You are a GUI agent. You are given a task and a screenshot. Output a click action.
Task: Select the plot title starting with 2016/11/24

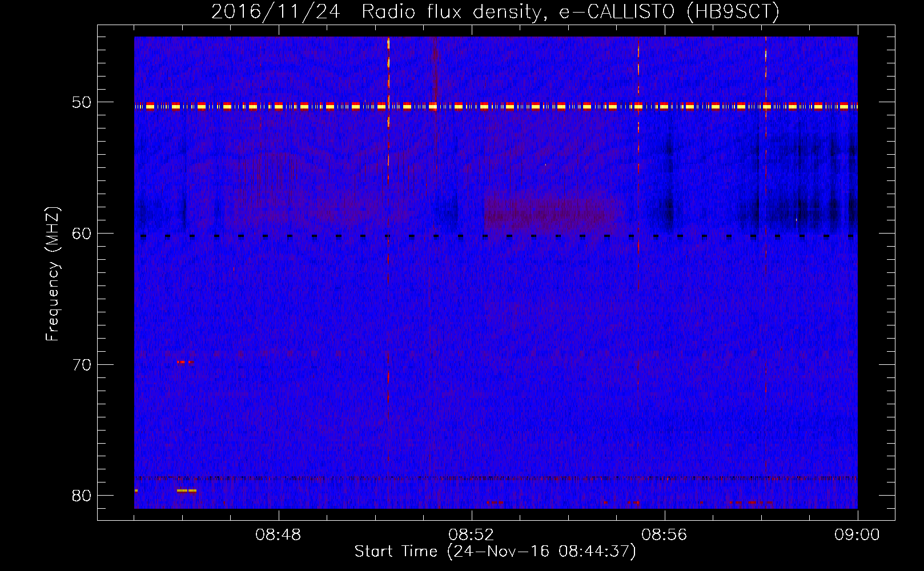tap(496, 11)
